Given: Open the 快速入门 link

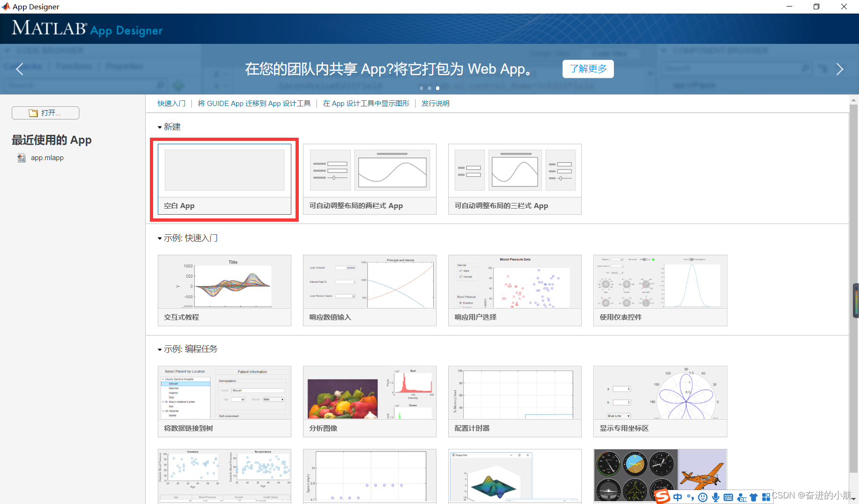Looking at the screenshot, I should click(171, 104).
